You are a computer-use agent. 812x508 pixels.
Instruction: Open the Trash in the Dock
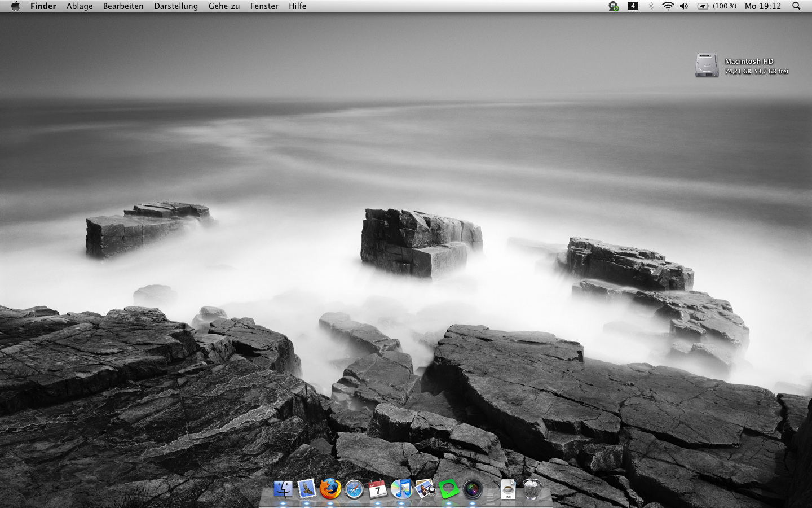coord(532,489)
